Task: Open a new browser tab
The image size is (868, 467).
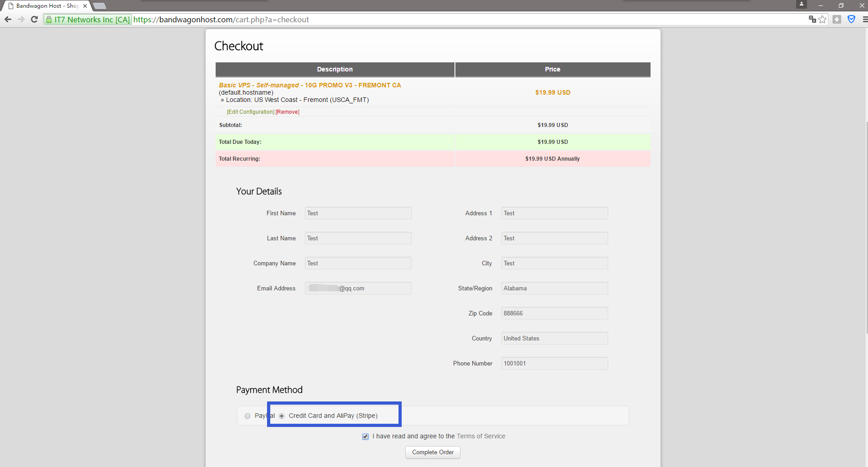Action: (100, 6)
